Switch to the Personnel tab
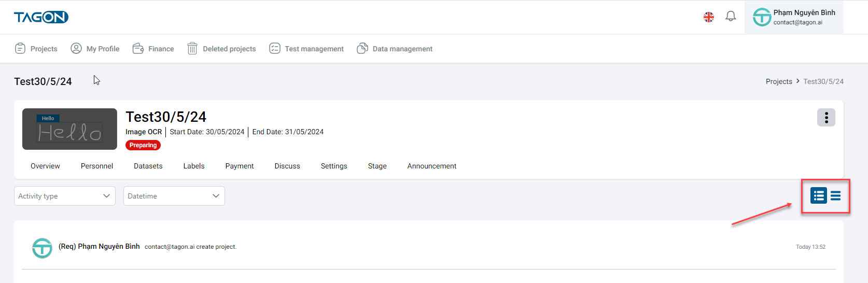 click(x=97, y=166)
